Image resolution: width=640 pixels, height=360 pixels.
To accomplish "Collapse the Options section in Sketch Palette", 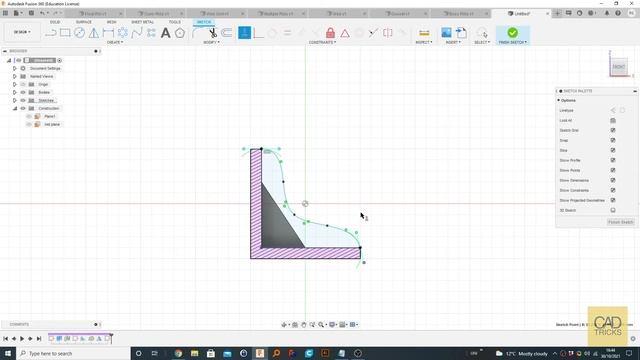I will (559, 100).
